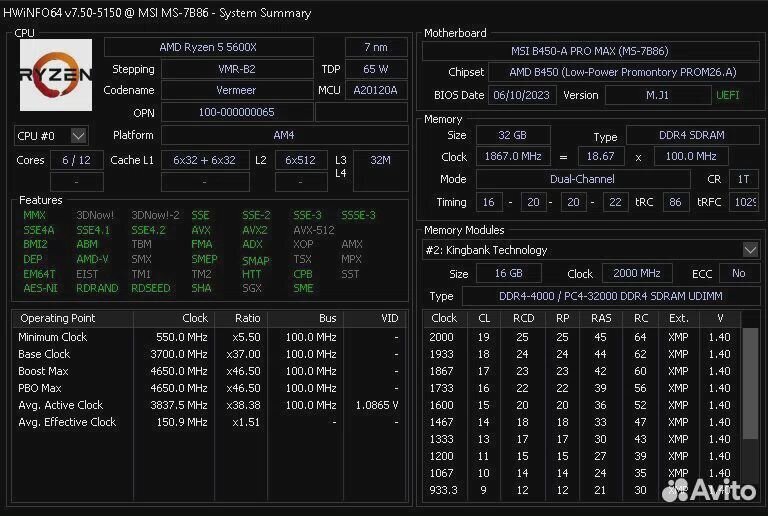Click the MSI B450-A PRO MAX motherboard field
The width and height of the screenshot is (768, 516).
590,51
